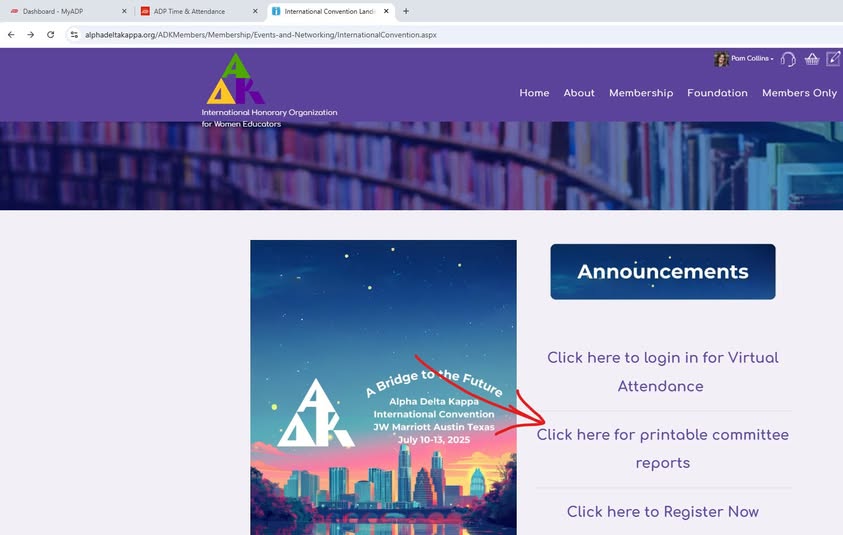Click login for Virtual Attendance link
The width and height of the screenshot is (843, 535).
click(x=662, y=372)
